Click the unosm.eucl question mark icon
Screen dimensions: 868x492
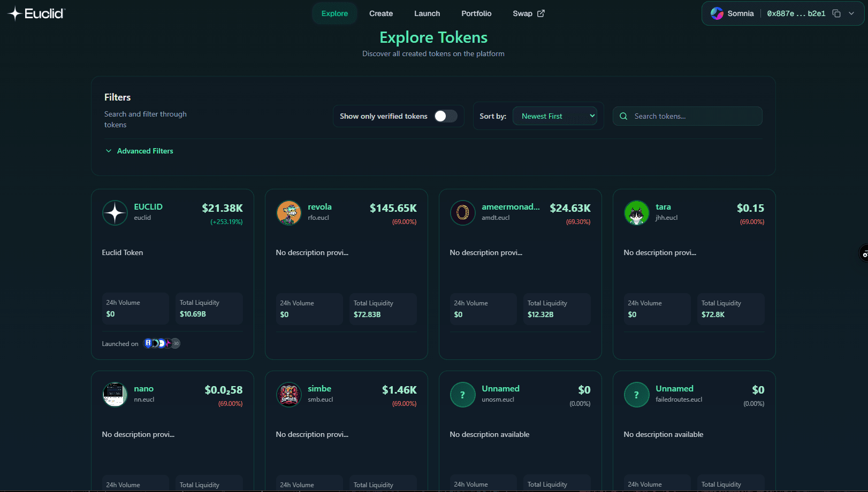point(463,395)
